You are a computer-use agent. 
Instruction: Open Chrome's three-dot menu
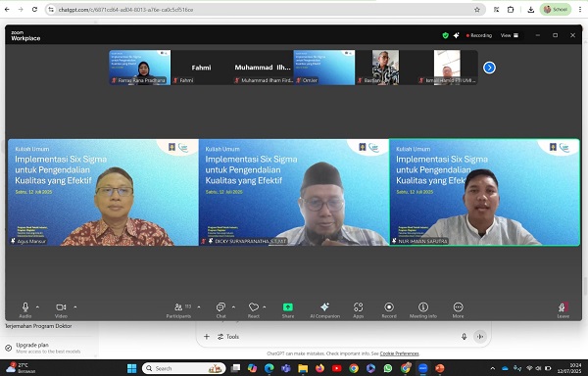[580, 10]
